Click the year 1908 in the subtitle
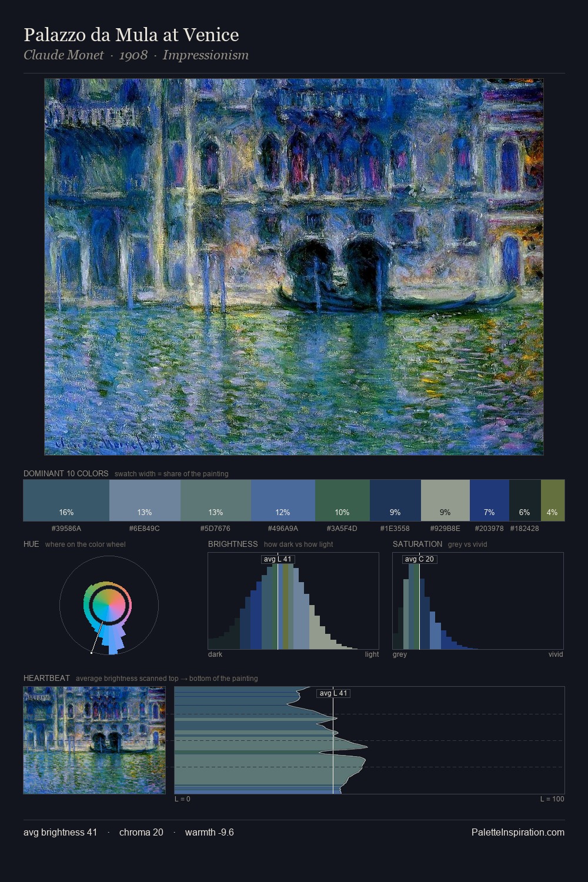The image size is (588, 882). coord(133,55)
